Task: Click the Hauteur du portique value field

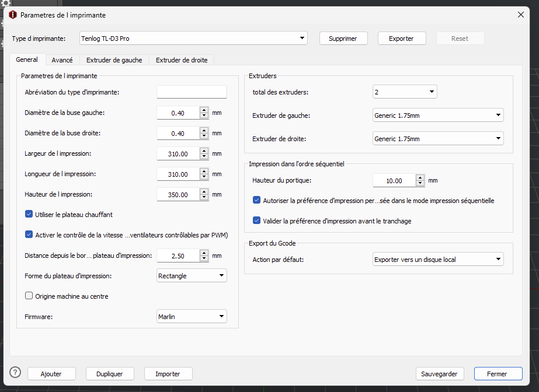Action: (394, 181)
